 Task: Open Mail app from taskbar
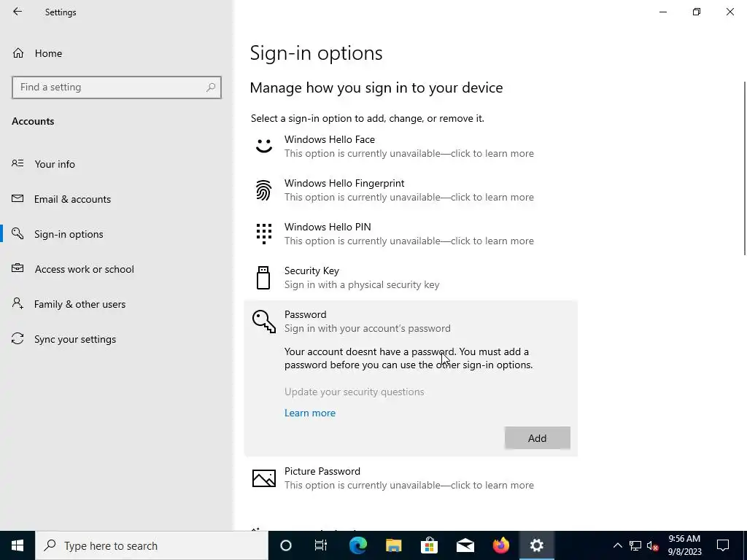tap(465, 545)
